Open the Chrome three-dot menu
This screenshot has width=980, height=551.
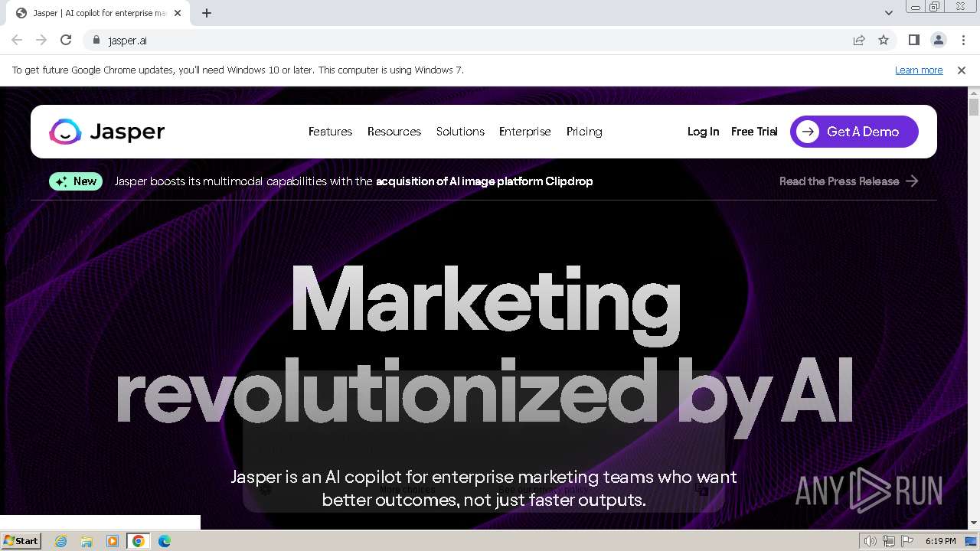point(963,41)
